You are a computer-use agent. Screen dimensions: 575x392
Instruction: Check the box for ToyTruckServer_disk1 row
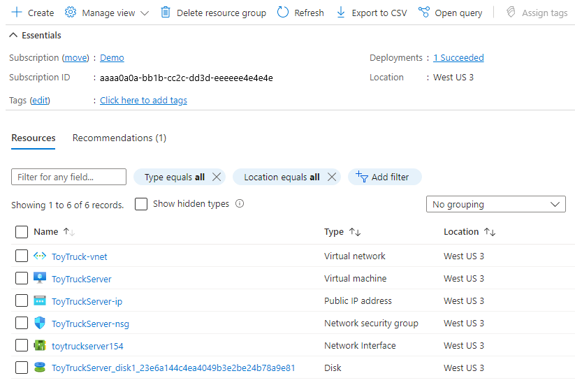tap(22, 368)
